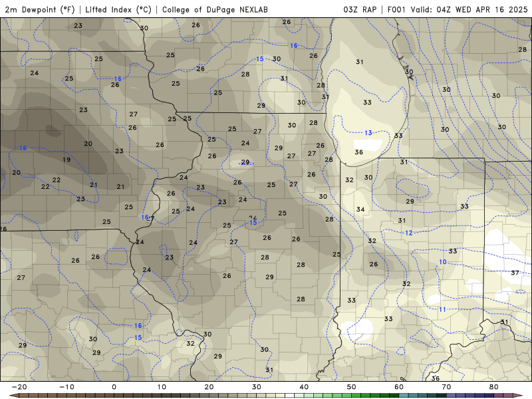
Task: Click the color scale's 80 tick label
Action: (x=494, y=387)
